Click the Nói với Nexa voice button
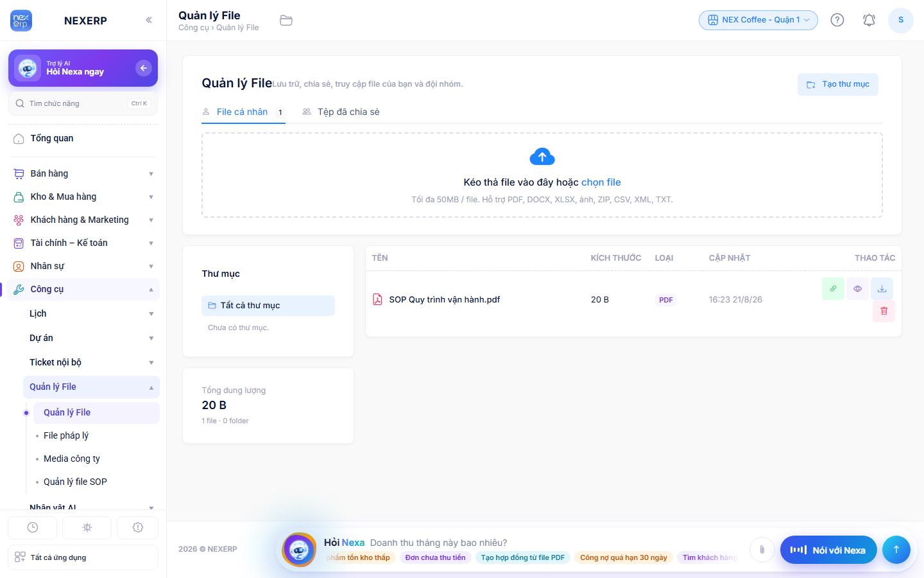Image resolution: width=924 pixels, height=578 pixels. click(x=828, y=550)
